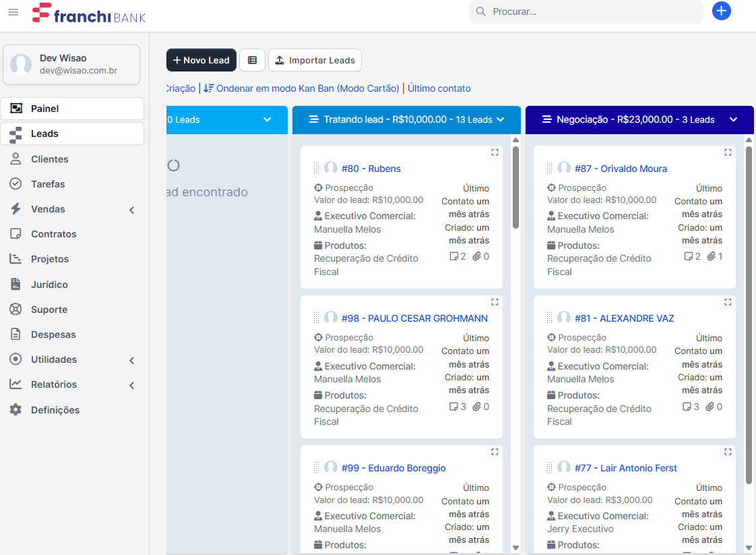Click the Novo Lead button
The image size is (756, 555).
pyautogui.click(x=201, y=60)
